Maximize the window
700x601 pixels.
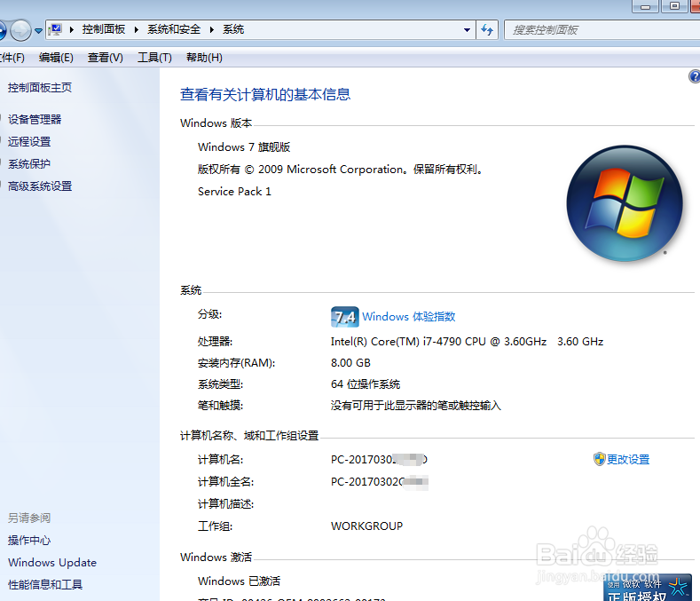coord(674,6)
